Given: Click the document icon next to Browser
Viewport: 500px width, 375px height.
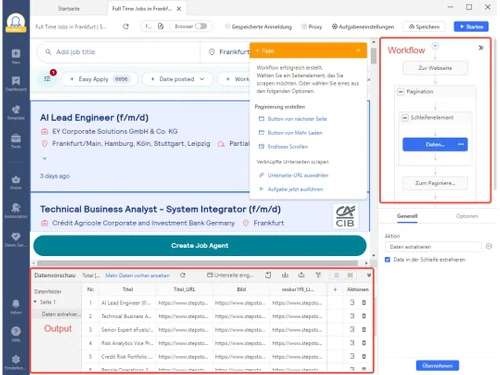Looking at the screenshot, I should coord(161,26).
